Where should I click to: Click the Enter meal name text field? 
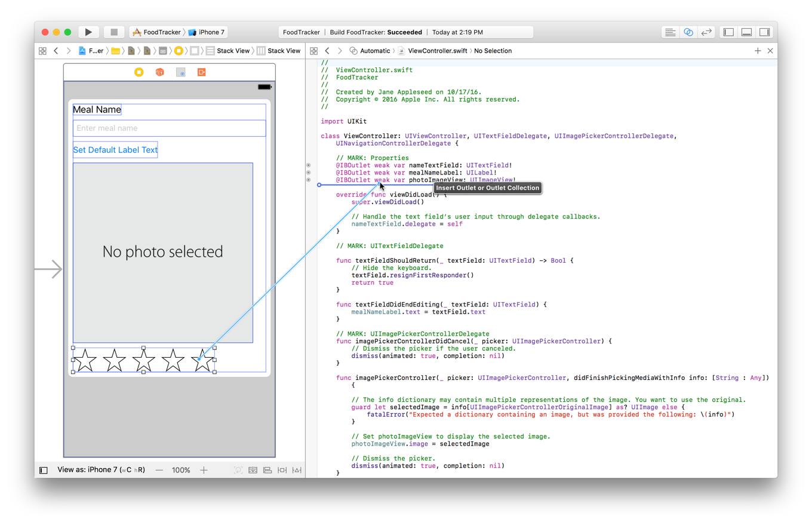(x=169, y=128)
